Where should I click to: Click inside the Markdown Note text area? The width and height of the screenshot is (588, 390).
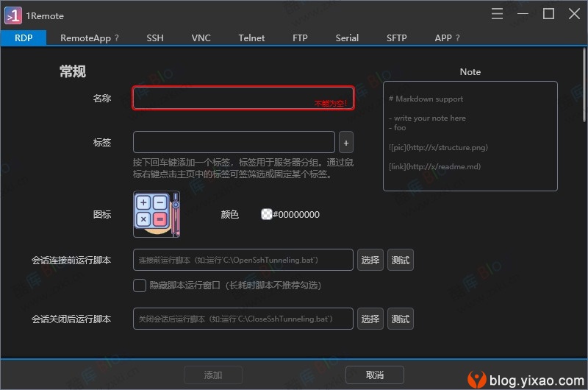(470, 136)
